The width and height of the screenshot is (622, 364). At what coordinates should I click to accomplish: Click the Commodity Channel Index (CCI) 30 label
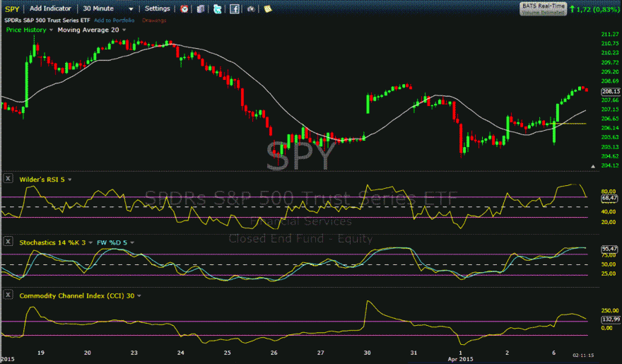pos(77,296)
